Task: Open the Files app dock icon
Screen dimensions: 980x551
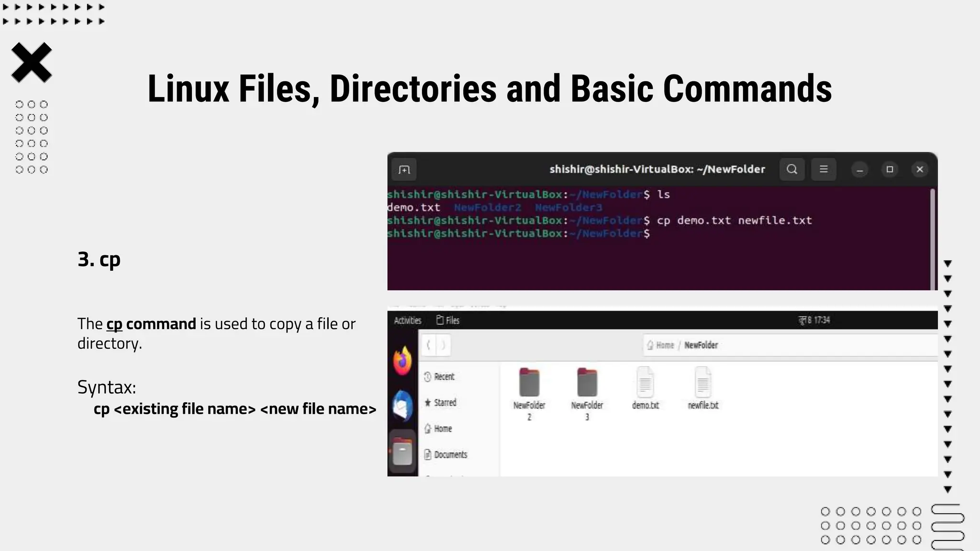Action: (x=402, y=452)
